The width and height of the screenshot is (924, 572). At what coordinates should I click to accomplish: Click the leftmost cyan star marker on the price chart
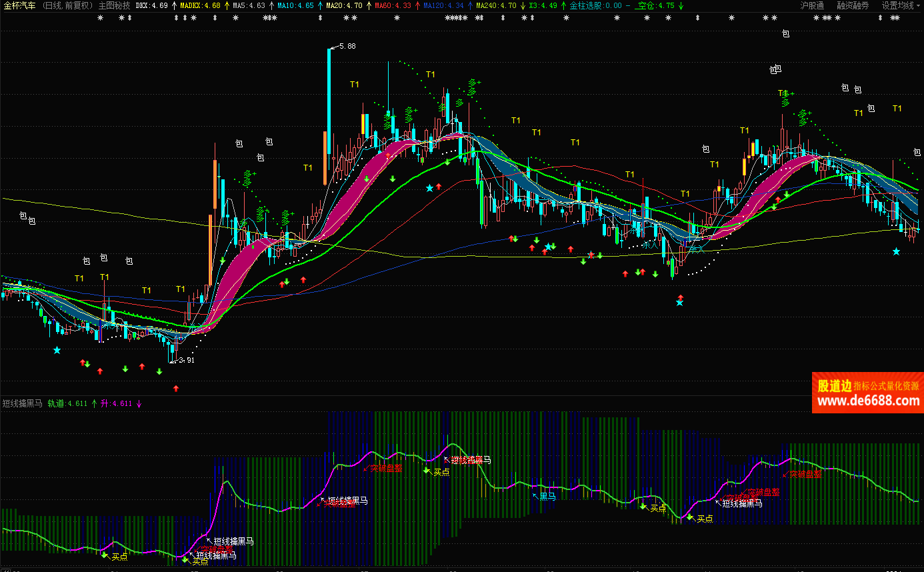coord(57,350)
